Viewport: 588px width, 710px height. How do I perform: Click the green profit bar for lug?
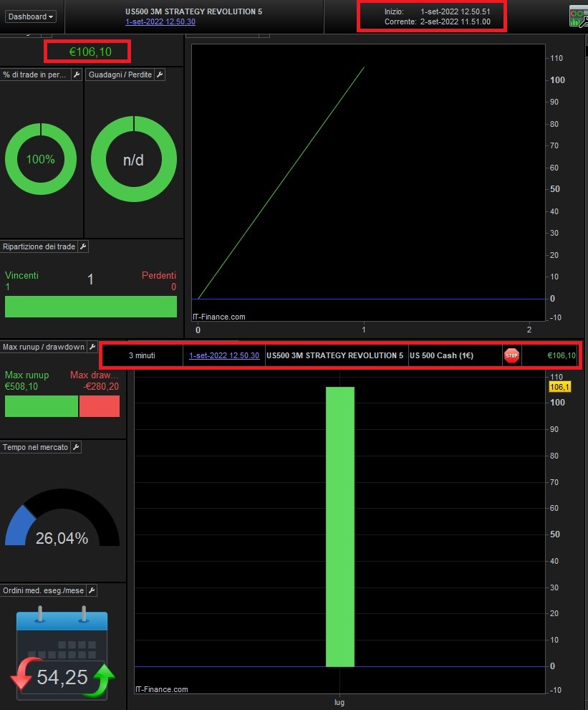[340, 527]
